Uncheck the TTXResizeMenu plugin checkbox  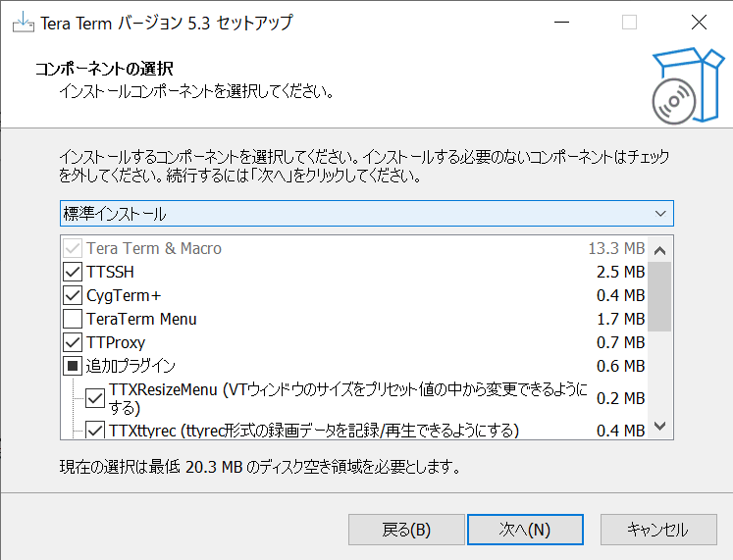[x=95, y=398]
